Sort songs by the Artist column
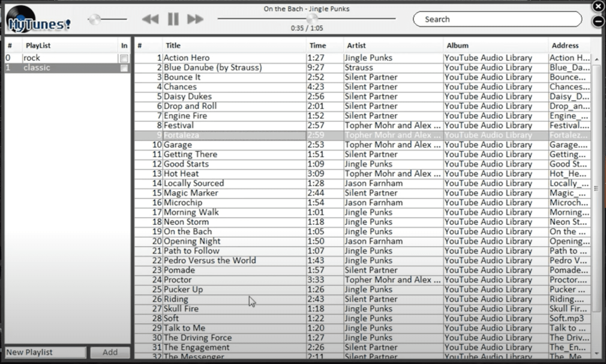This screenshot has height=364, width=606. (x=356, y=45)
